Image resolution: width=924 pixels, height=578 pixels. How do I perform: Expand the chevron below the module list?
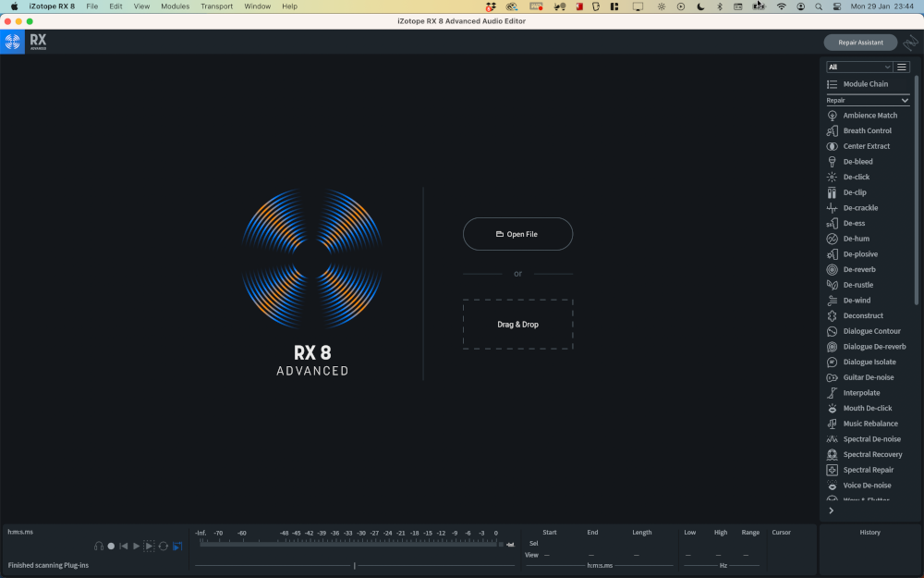[x=831, y=510]
